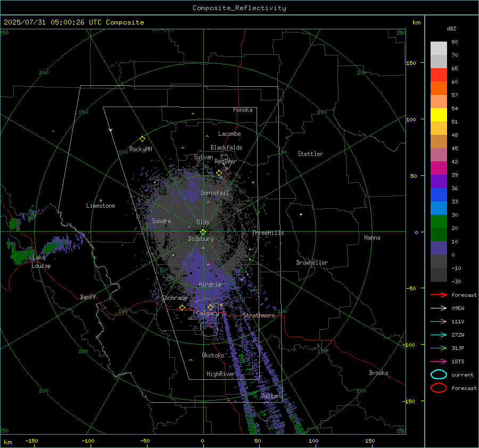Select the red forecast ellipse icon

point(439,388)
